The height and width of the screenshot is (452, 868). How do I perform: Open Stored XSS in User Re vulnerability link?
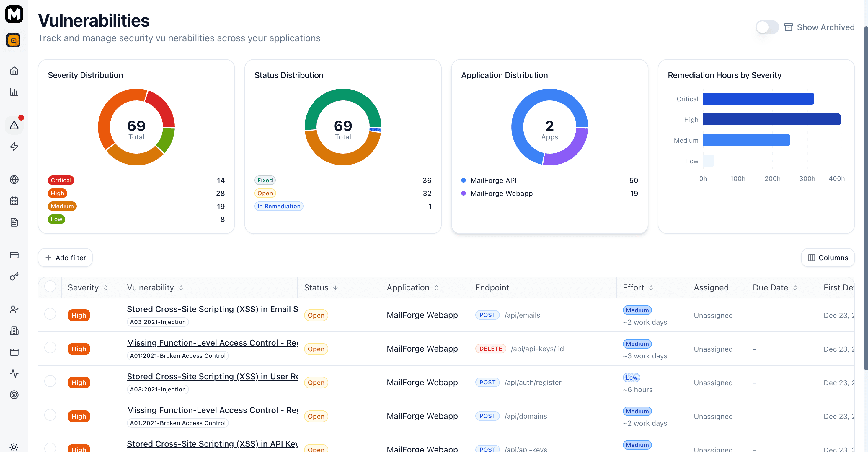point(212,376)
